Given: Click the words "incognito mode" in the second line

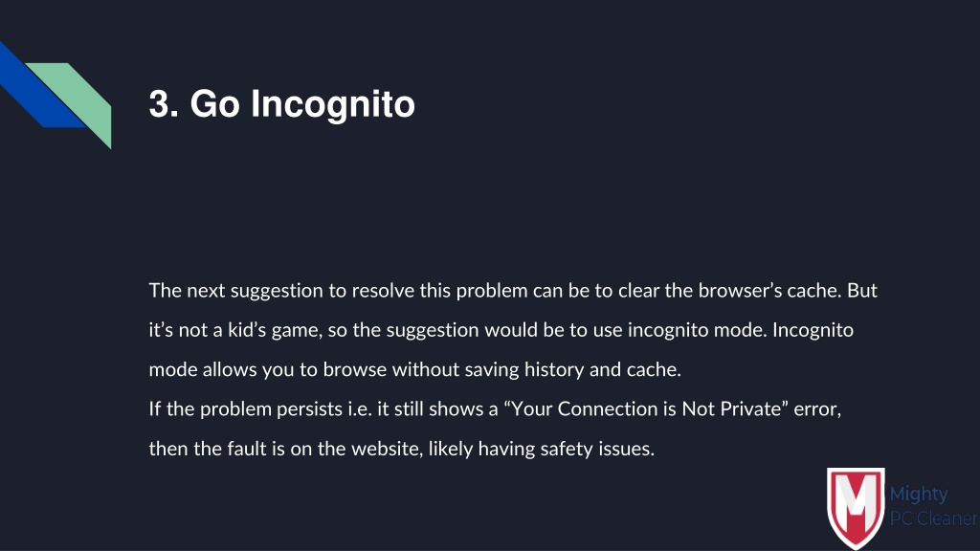Looking at the screenshot, I should [x=697, y=330].
